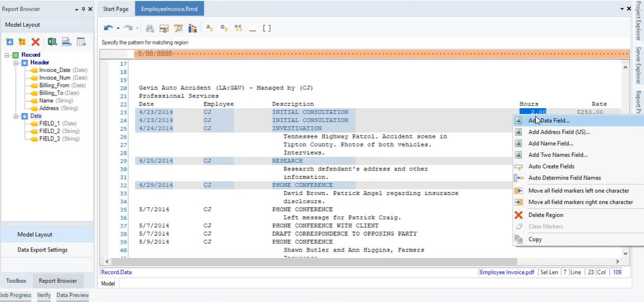Click the square brackets pattern icon
Viewport: 644px width, 302px height.
pos(267,29)
